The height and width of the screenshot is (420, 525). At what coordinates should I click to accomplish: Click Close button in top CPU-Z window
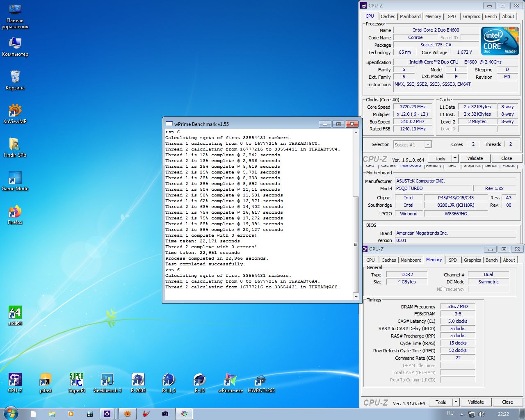[x=507, y=158]
